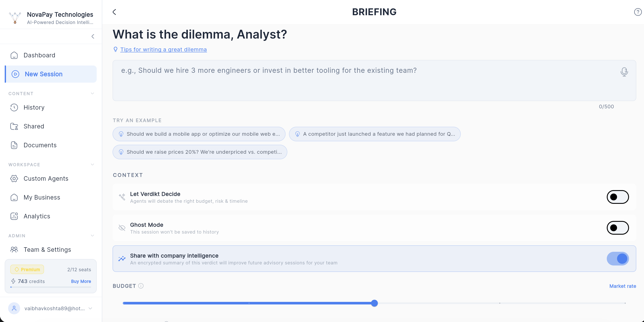Click the Analytics chart icon
644x322 pixels.
[14, 216]
